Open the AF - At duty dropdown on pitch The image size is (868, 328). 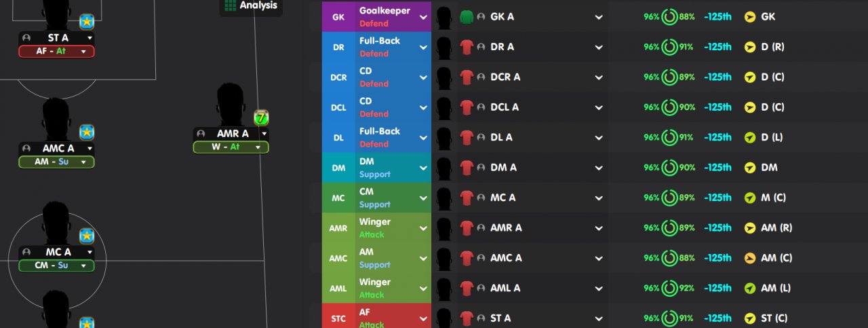(83, 52)
